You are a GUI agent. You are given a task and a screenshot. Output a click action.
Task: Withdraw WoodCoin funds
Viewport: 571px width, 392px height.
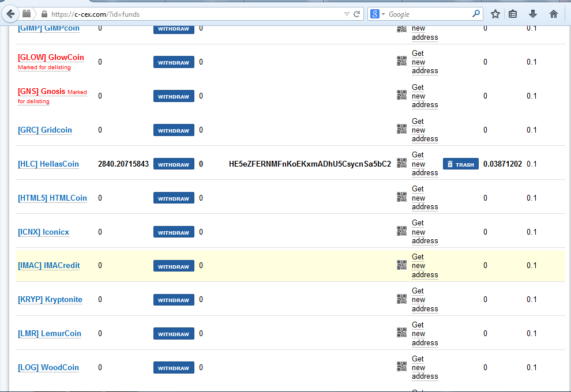click(x=174, y=368)
